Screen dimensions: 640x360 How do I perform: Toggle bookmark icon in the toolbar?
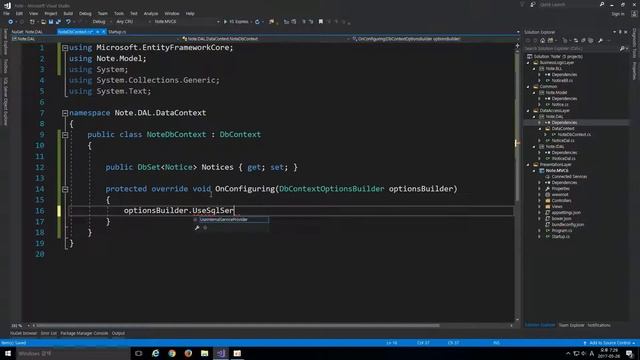tap(321, 22)
